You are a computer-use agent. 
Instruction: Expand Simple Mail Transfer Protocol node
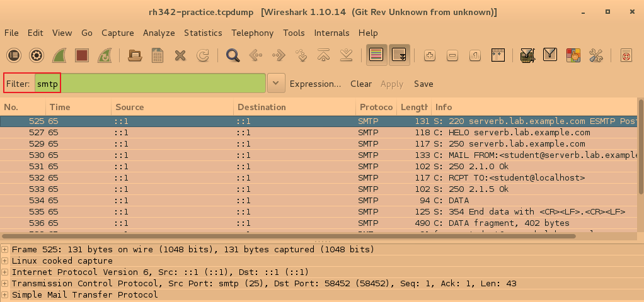tap(6, 295)
